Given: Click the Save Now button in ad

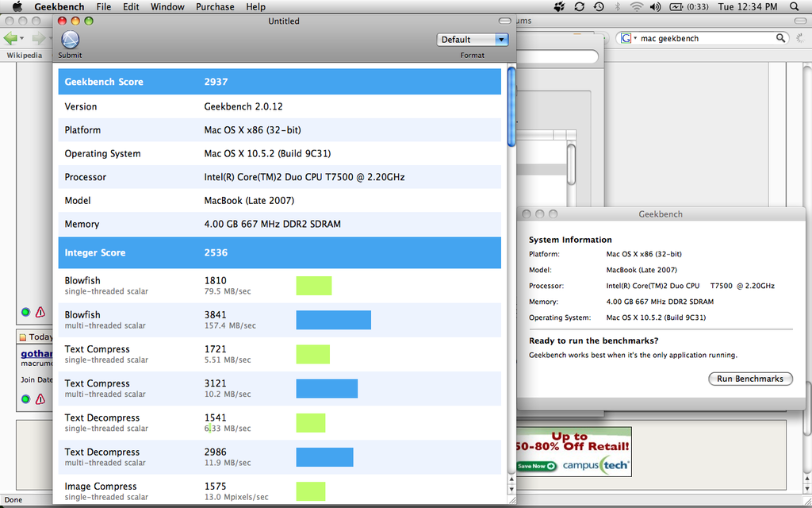Looking at the screenshot, I should 536,465.
